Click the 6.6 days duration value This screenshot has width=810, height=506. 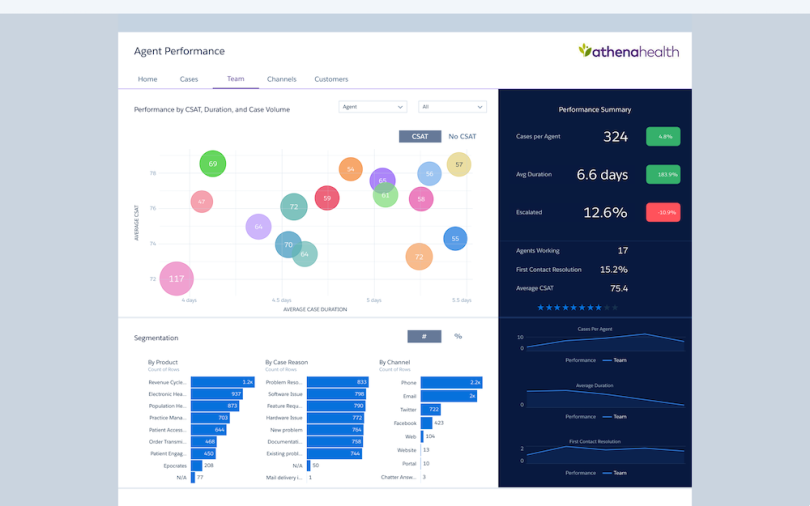(602, 175)
